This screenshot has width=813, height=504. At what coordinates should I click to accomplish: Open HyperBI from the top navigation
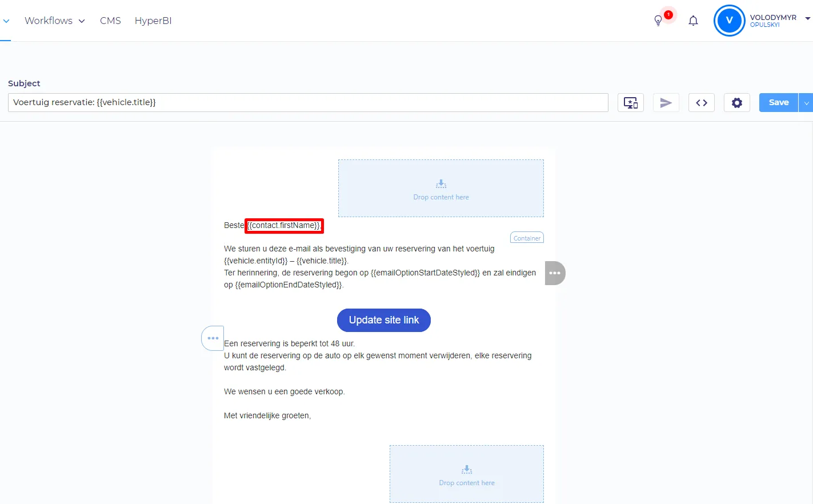click(153, 21)
